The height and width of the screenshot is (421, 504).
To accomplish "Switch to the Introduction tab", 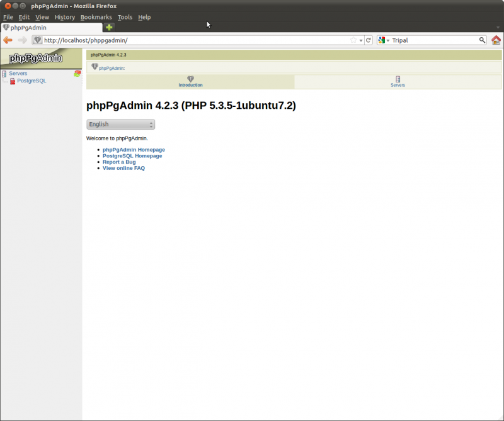I will point(190,82).
